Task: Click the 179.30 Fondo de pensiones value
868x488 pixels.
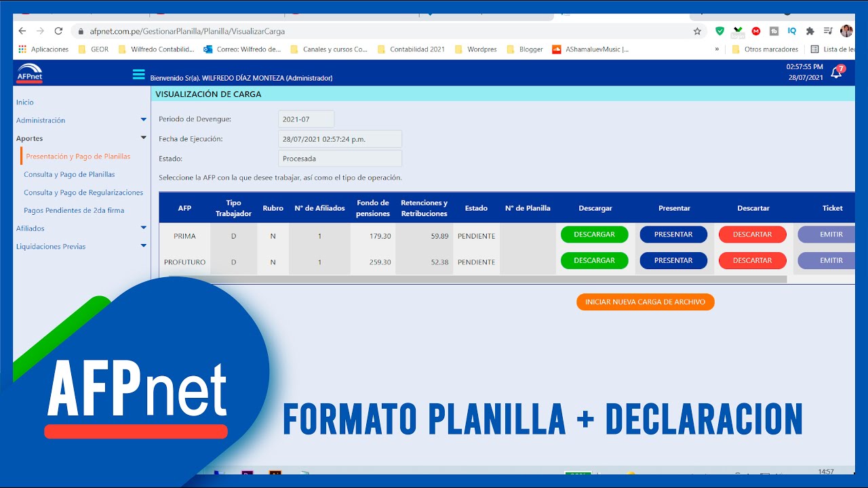Action: coord(380,236)
